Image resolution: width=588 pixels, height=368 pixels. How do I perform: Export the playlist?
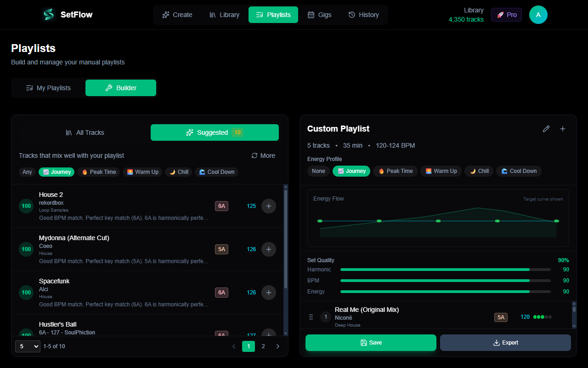(505, 343)
